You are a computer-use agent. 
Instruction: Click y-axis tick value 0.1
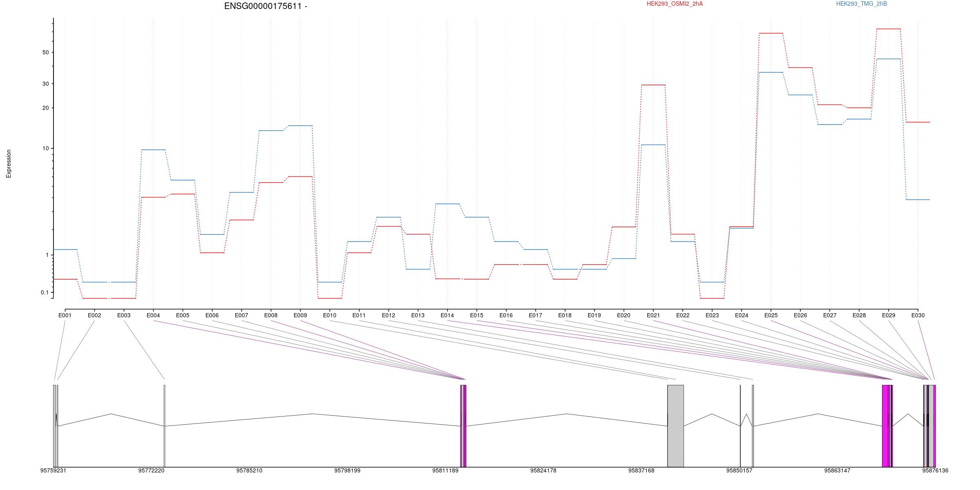(x=45, y=292)
